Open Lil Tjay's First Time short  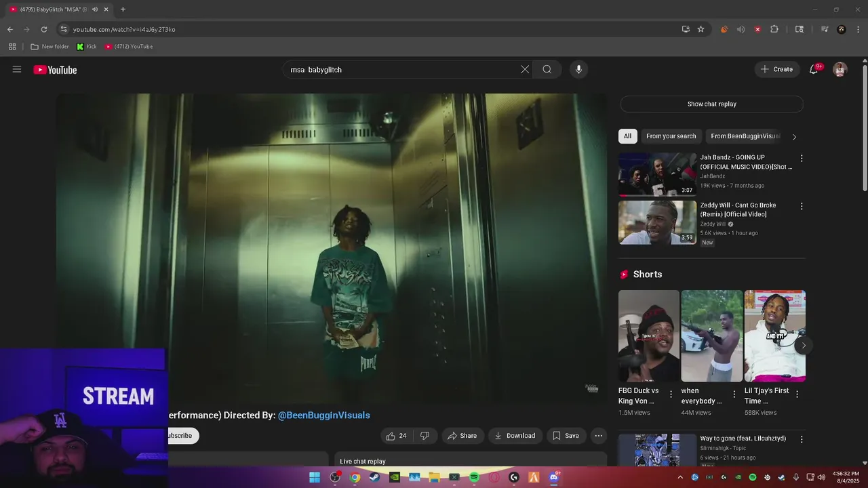click(774, 335)
